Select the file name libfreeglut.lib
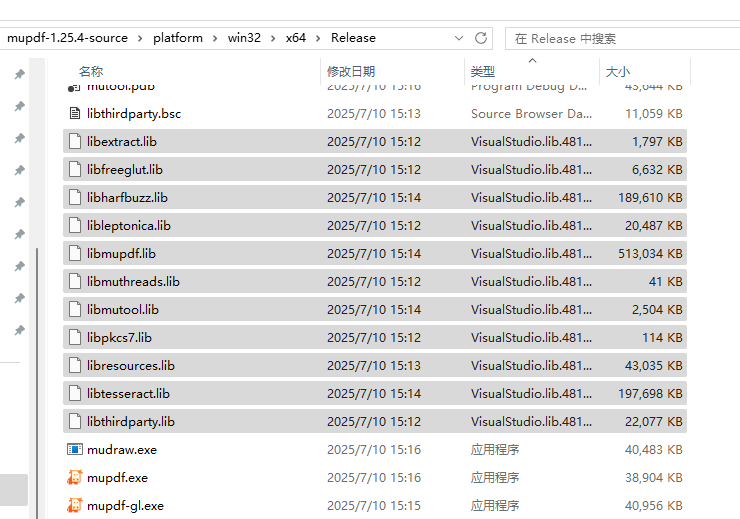The height and width of the screenshot is (519, 740). click(125, 169)
